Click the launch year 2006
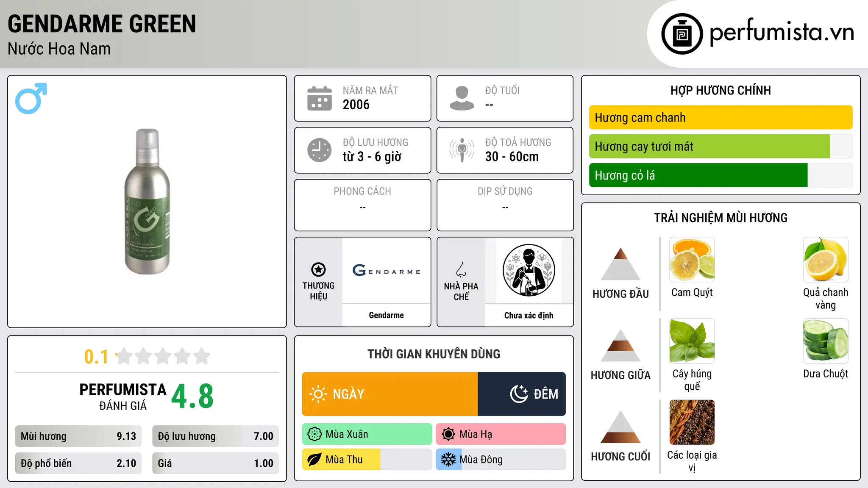868x488 pixels. point(356,105)
